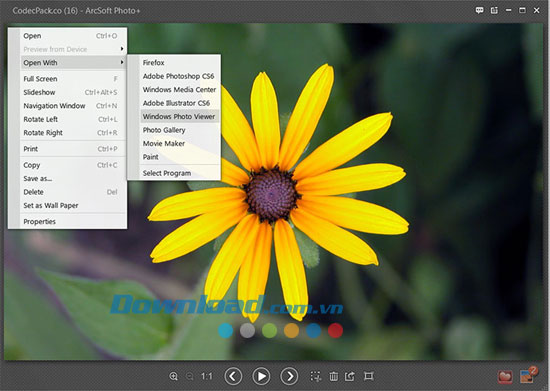
Task: Click the title bar settings icon
Action: [494, 11]
